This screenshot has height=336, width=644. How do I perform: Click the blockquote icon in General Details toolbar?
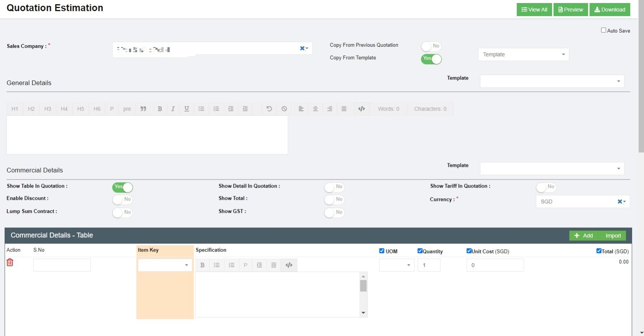click(143, 109)
